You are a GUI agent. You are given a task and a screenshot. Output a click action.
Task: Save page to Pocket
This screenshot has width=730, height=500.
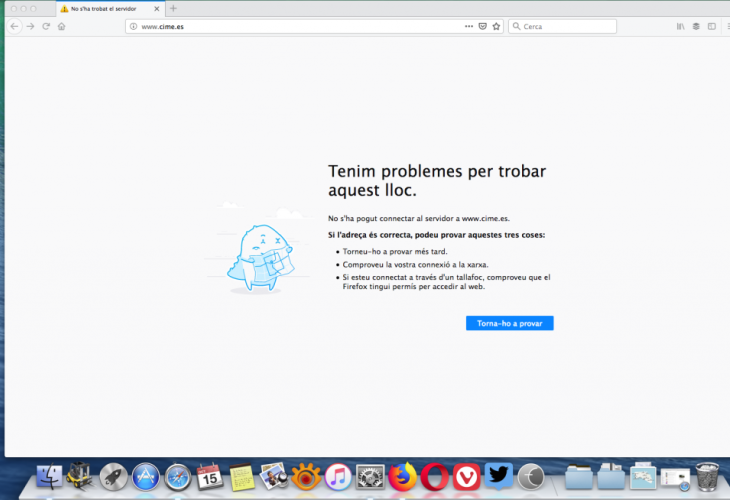482,26
